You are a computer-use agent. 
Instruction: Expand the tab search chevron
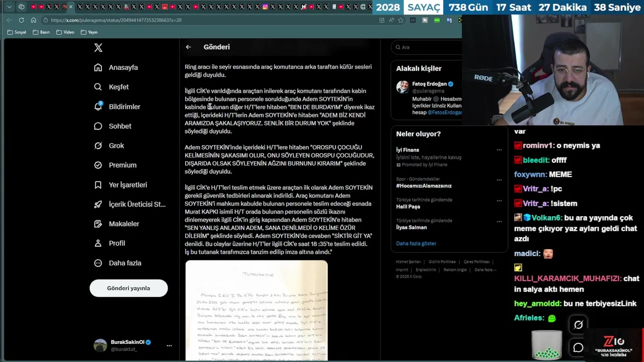[x=9, y=7]
